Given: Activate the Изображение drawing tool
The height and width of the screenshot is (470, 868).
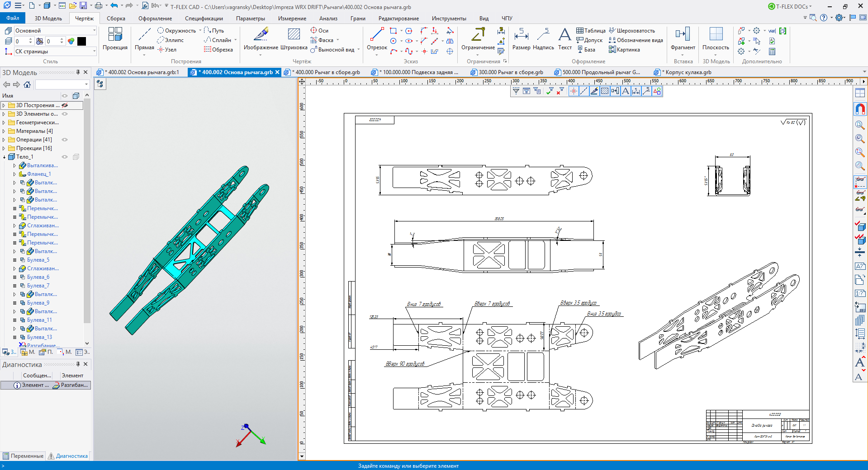Looking at the screenshot, I should pos(261,38).
